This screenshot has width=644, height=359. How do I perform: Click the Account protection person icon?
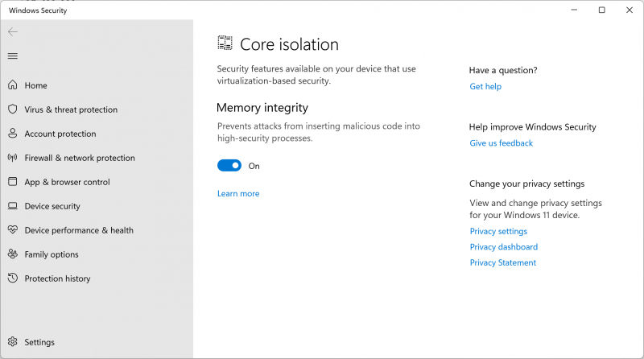[13, 134]
